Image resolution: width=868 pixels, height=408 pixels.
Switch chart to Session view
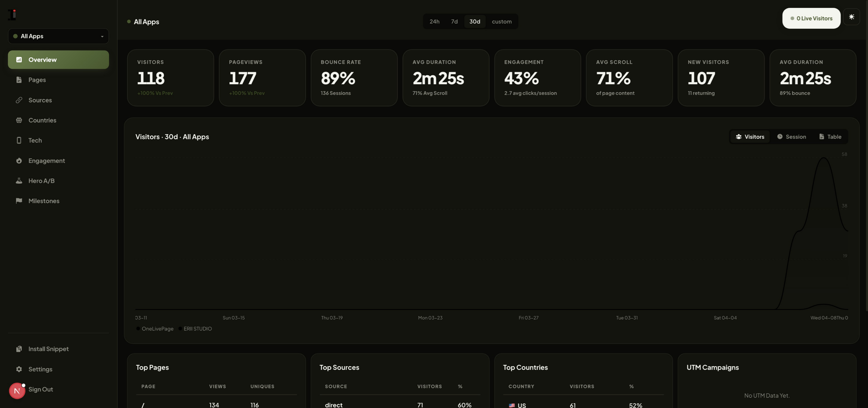tap(792, 137)
